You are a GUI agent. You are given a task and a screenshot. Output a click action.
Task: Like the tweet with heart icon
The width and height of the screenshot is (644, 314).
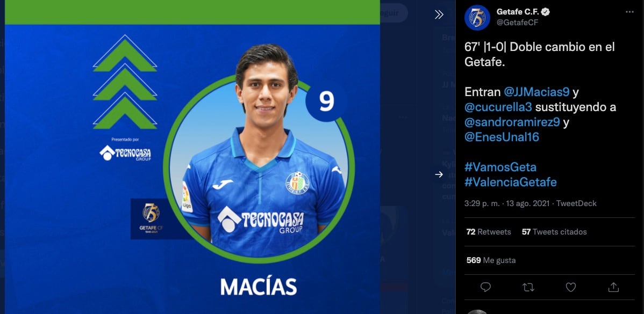click(571, 287)
